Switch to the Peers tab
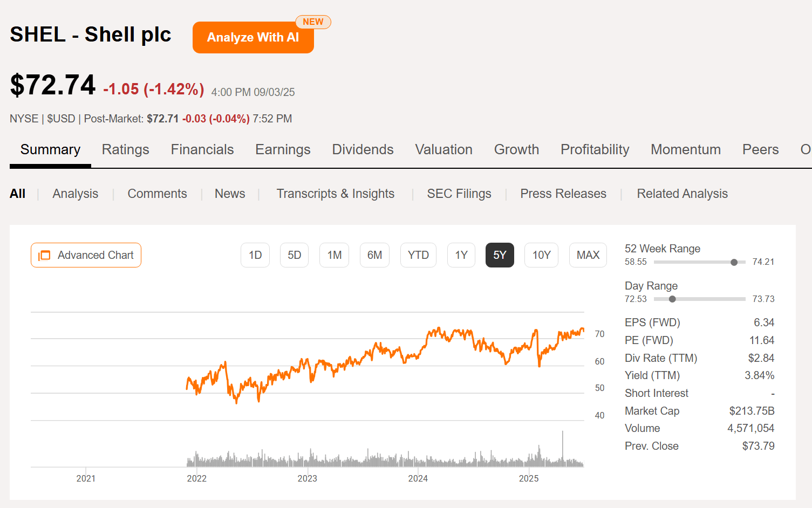The width and height of the screenshot is (812, 508). (x=760, y=149)
